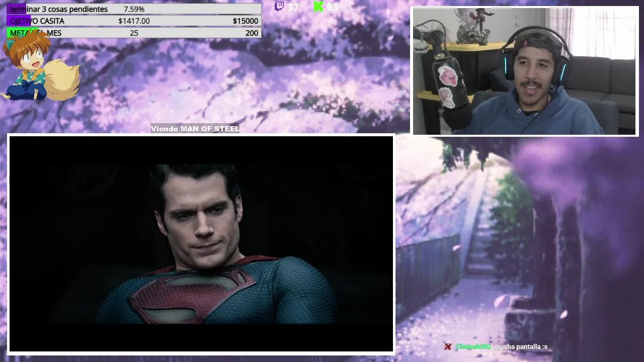Screen dimensions: 644x362
Task: Click the 'Viendo MAN OF STEEL' caption
Action: 195,129
